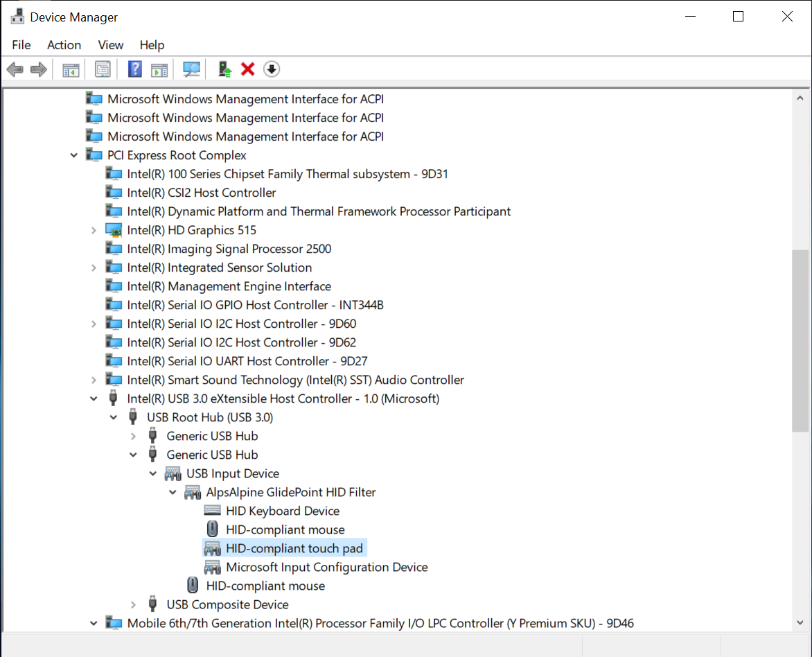Click Scan for hardware changes monitor icon
Image resolution: width=812 pixels, height=657 pixels.
point(191,69)
